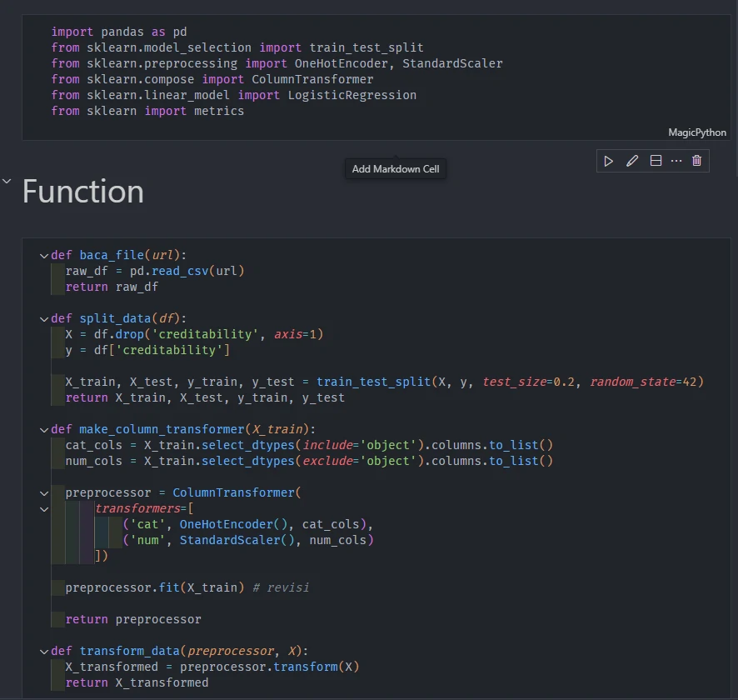Click 'return X_transformed' line
Viewport: 738px width, 700px height.
[x=137, y=683]
